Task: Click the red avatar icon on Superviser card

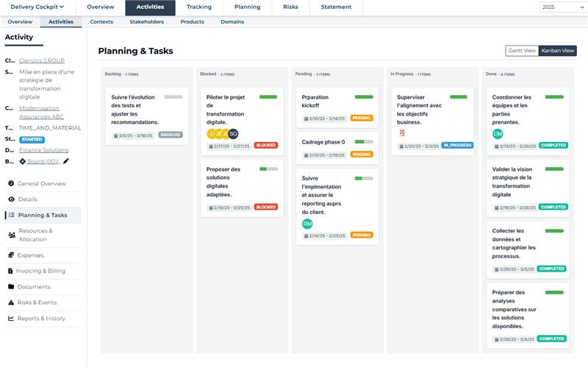Action: (402, 132)
